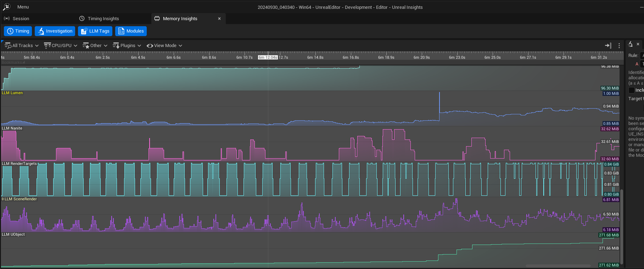Click the 0.80 GiB RenderTargets lower label
The height and width of the screenshot is (269, 644).
click(611, 195)
